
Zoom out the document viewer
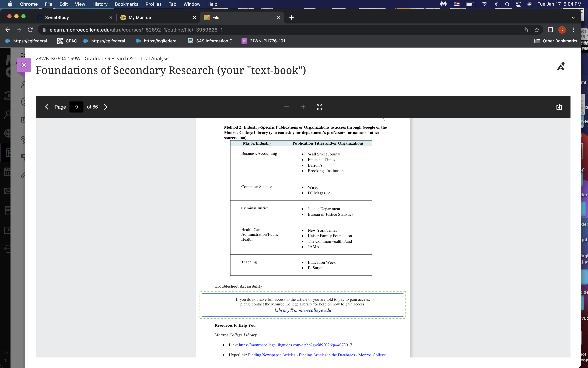[286, 107]
